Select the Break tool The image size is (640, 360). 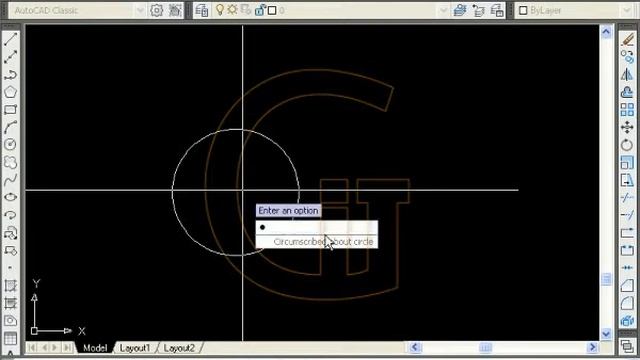pyautogui.click(x=627, y=250)
